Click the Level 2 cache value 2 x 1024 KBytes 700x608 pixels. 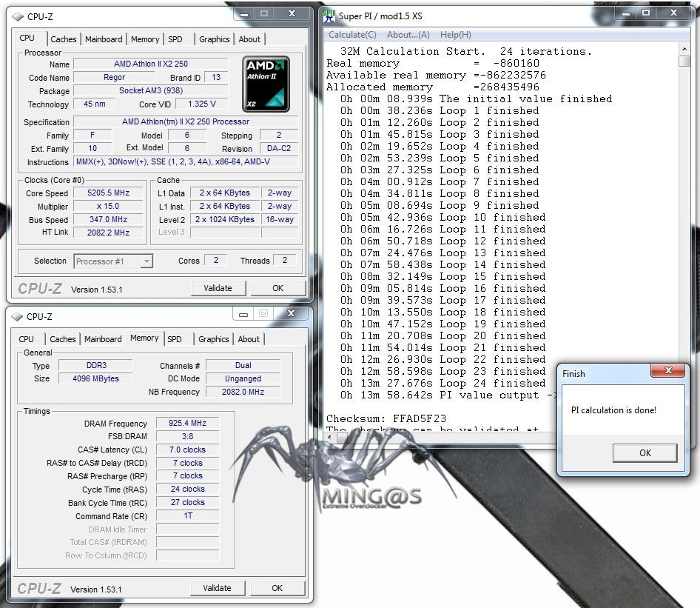click(x=224, y=219)
